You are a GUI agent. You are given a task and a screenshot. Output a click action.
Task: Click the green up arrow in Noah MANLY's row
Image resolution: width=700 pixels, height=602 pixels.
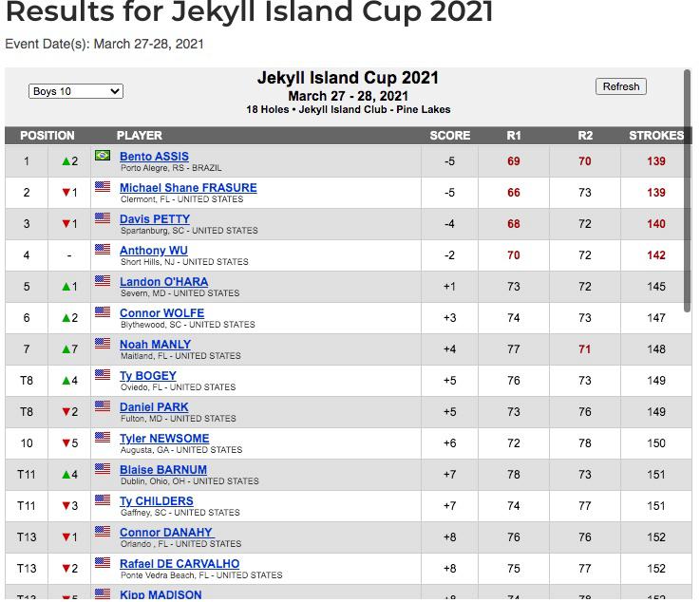[x=66, y=349]
